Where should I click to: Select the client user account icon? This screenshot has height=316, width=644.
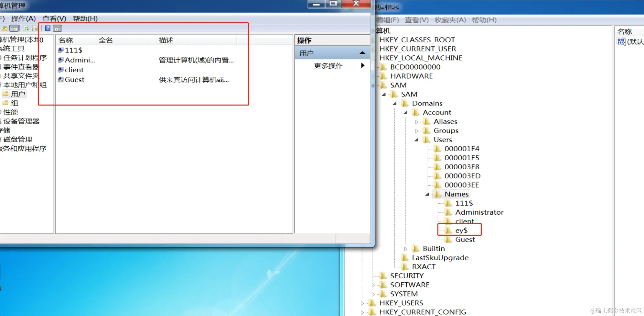(x=61, y=70)
